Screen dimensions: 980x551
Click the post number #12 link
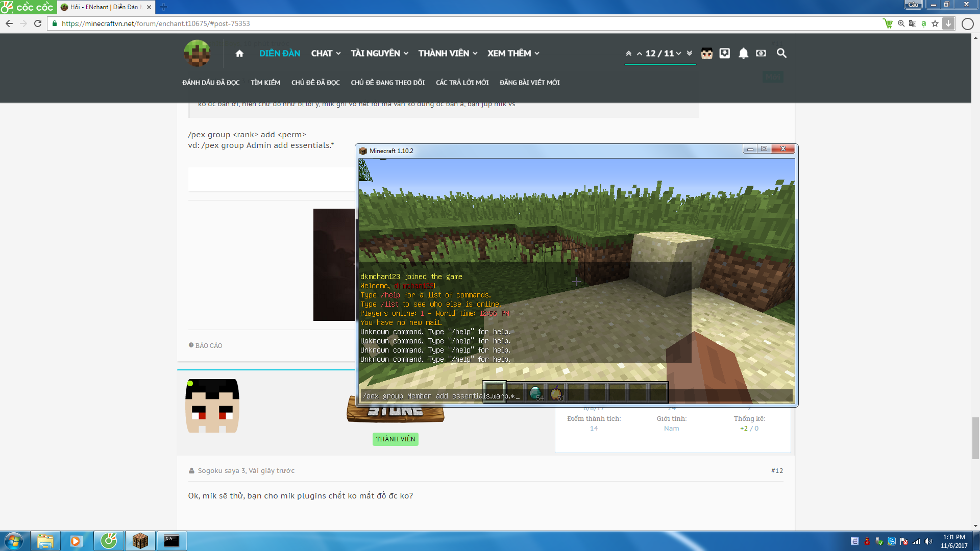click(777, 470)
